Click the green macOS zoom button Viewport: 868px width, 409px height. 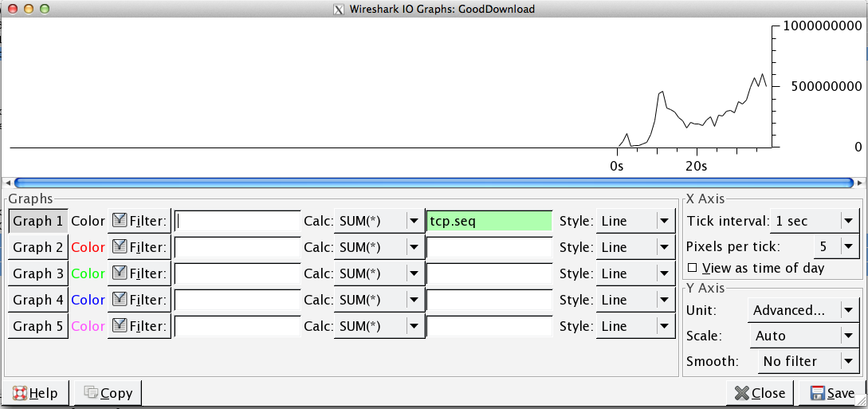(45, 9)
